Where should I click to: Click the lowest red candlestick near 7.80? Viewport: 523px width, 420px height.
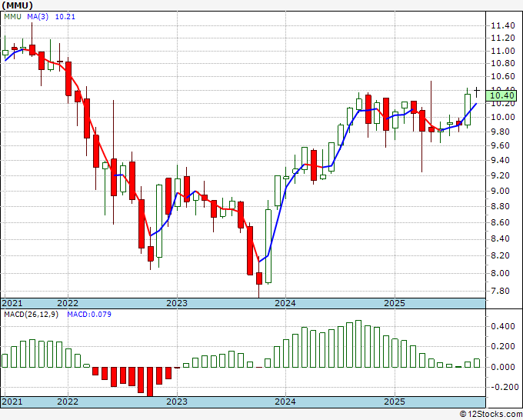click(x=259, y=278)
